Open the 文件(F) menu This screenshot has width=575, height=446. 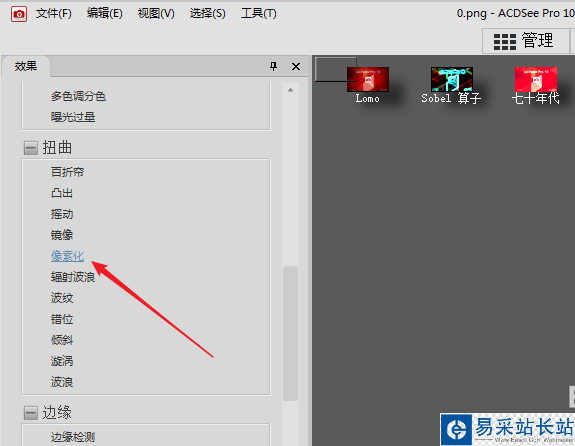click(54, 14)
